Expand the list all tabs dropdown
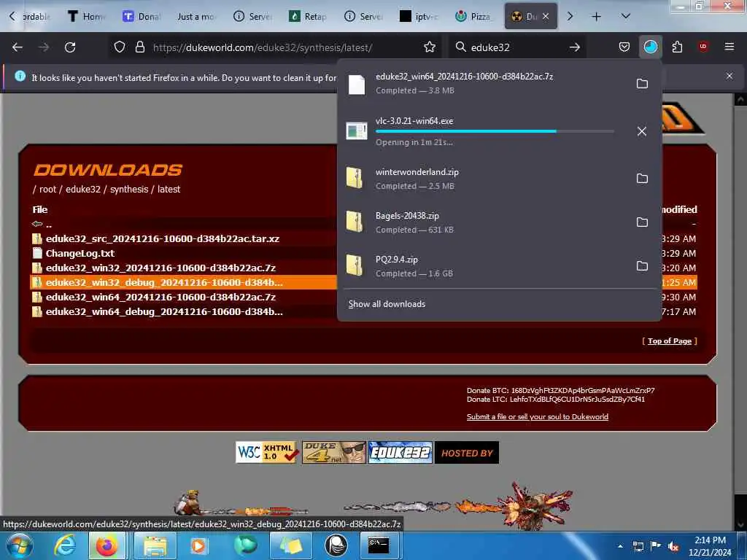Viewport: 747px width, 560px height. coord(625,16)
